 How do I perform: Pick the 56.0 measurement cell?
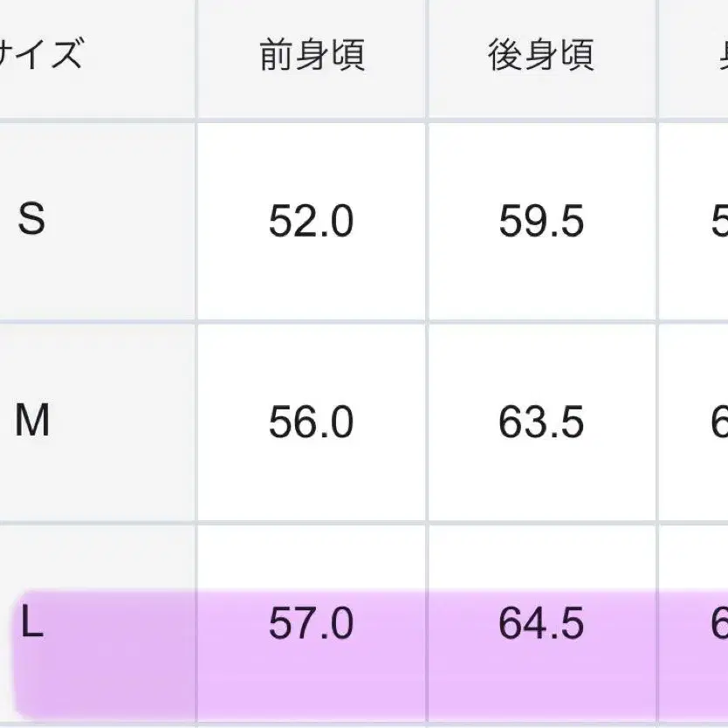(x=311, y=423)
